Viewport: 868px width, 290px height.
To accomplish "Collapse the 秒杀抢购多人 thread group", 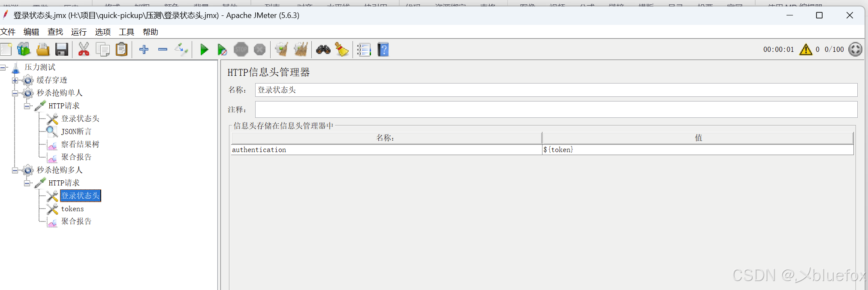I will click(15, 170).
